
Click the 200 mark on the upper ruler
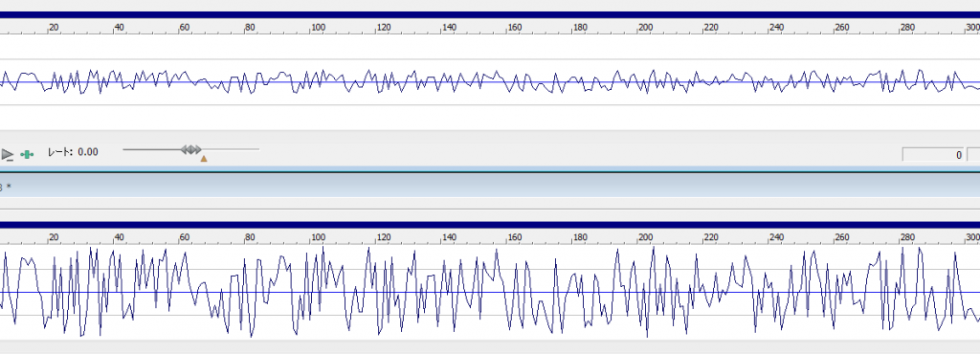pyautogui.click(x=646, y=28)
